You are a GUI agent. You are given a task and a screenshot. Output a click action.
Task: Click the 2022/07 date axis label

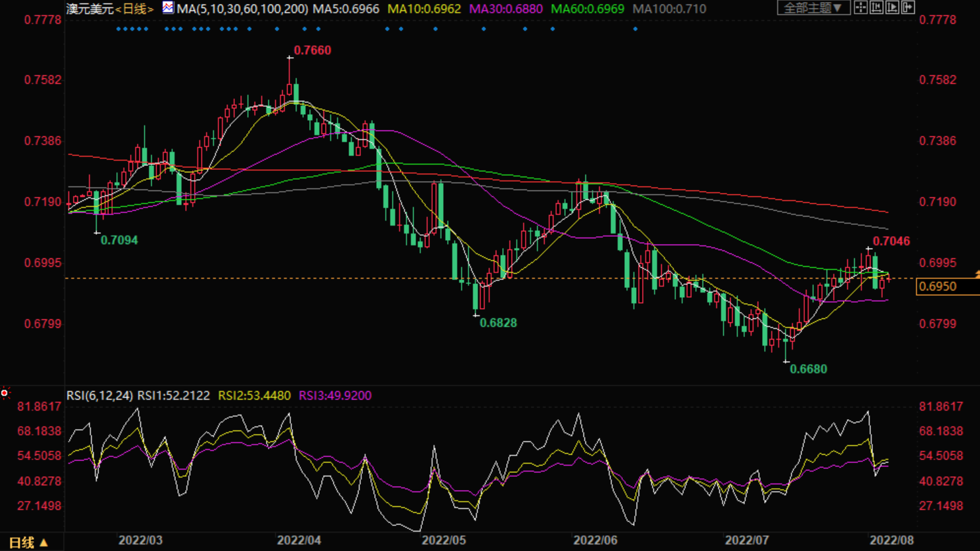(747, 541)
